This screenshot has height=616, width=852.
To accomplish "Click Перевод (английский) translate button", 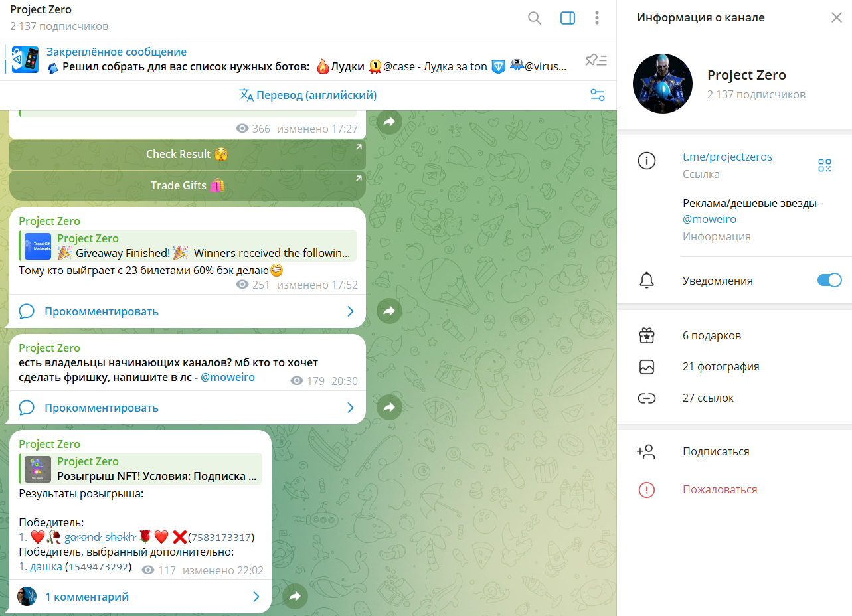I will (308, 95).
